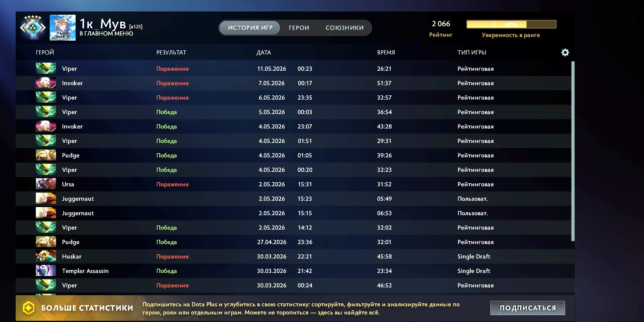Screen dimensions: 644x322
Task: Click Viper hero icon for 6.05.2026 match
Action: click(46, 98)
